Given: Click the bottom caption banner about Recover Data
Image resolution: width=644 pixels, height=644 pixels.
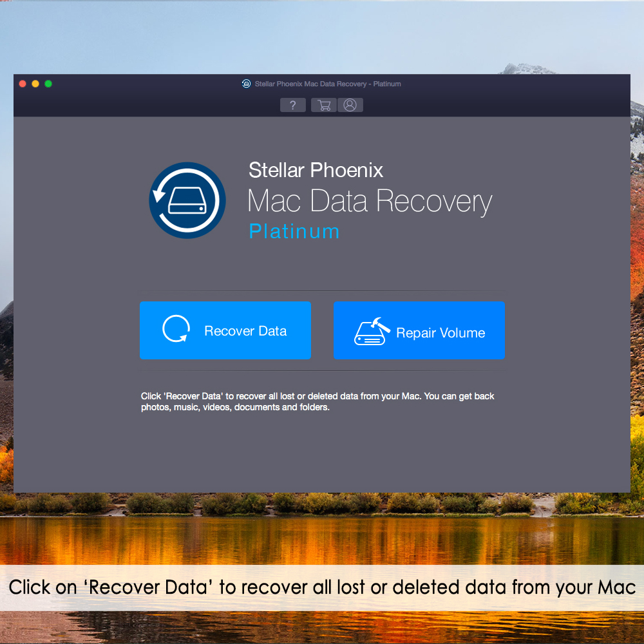Looking at the screenshot, I should click(x=322, y=587).
